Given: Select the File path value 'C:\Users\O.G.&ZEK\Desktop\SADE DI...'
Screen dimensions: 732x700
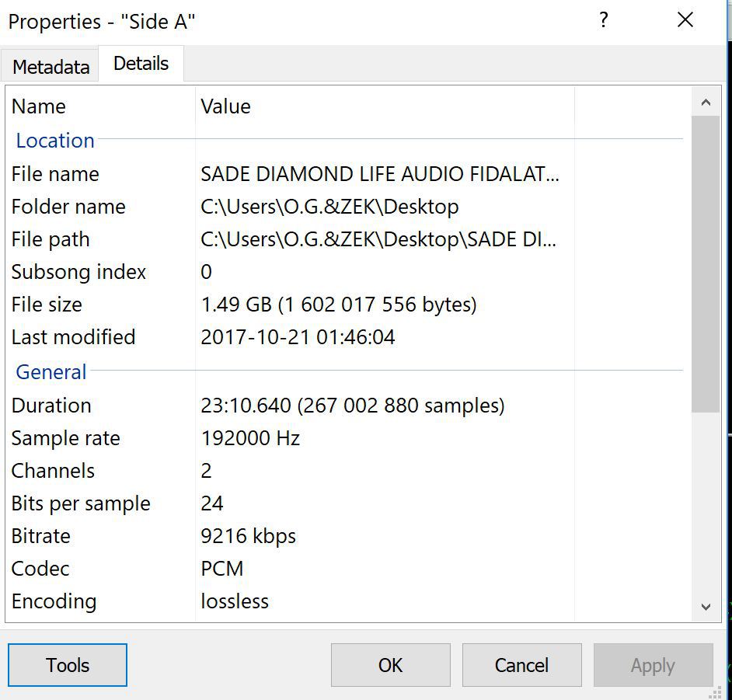Looking at the screenshot, I should tap(378, 239).
